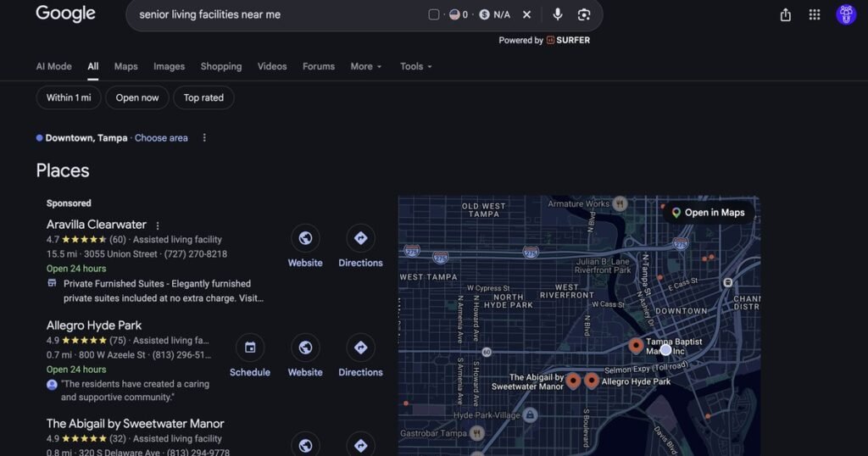
Task: Expand the Tools dropdown
Action: [415, 66]
